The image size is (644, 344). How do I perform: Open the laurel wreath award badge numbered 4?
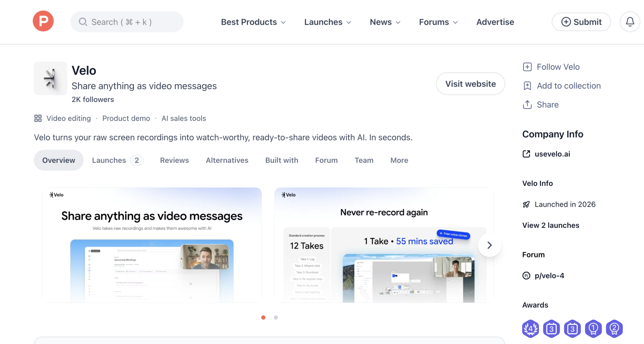point(531,329)
